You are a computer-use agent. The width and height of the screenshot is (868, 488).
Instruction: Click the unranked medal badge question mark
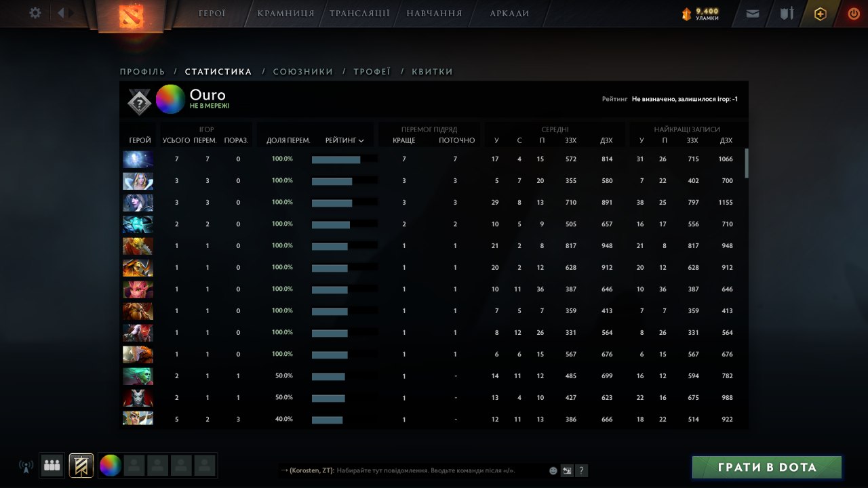click(x=139, y=102)
